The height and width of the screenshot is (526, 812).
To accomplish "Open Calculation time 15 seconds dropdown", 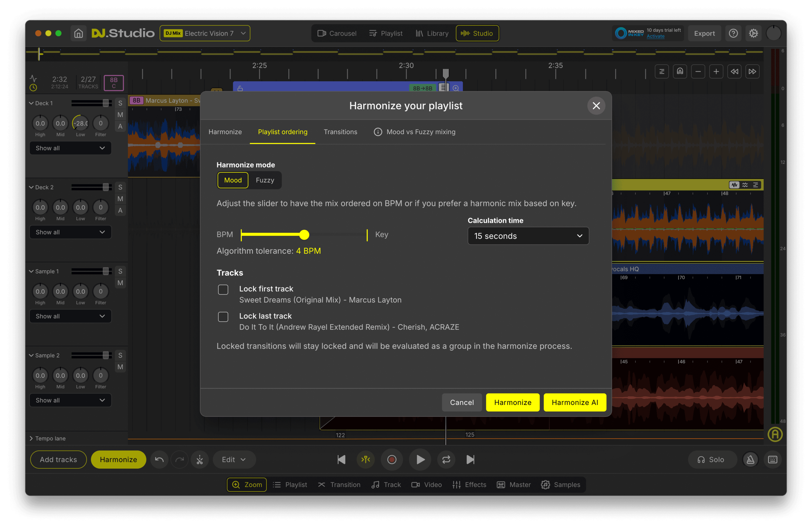I will [x=528, y=236].
